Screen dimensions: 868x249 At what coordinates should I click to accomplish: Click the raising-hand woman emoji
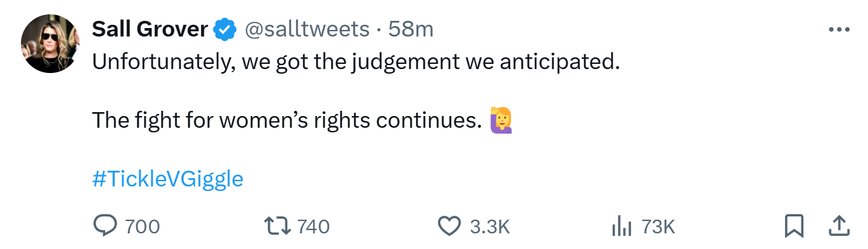coord(502,121)
